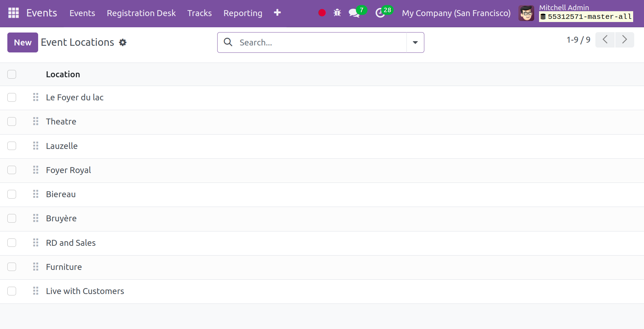Grab the drag handle for Theatre row

[36, 121]
